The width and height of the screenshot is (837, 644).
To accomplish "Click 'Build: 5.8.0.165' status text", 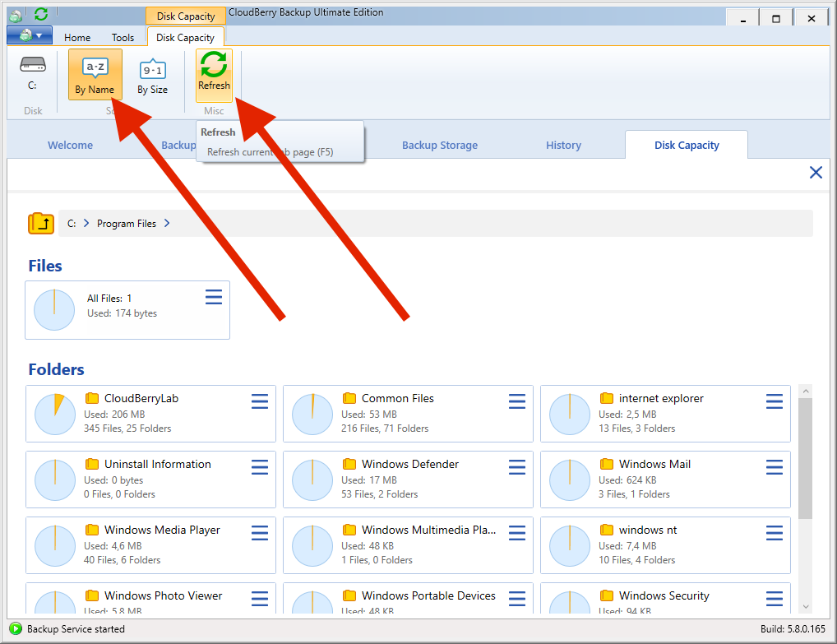I will pos(793,629).
